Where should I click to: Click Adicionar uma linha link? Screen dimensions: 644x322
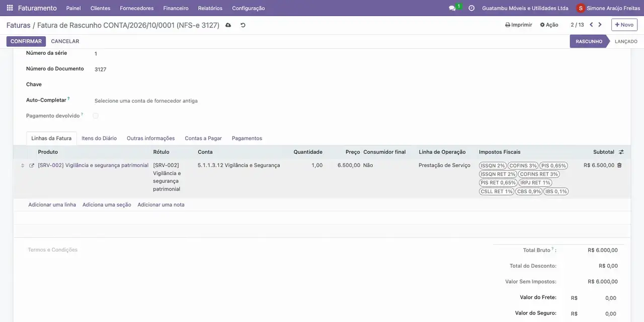52,205
